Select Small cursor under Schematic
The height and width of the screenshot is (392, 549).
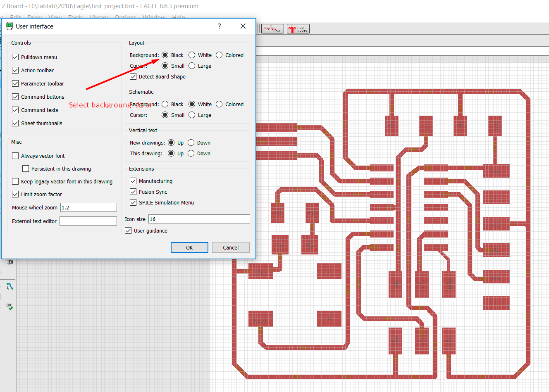(165, 115)
